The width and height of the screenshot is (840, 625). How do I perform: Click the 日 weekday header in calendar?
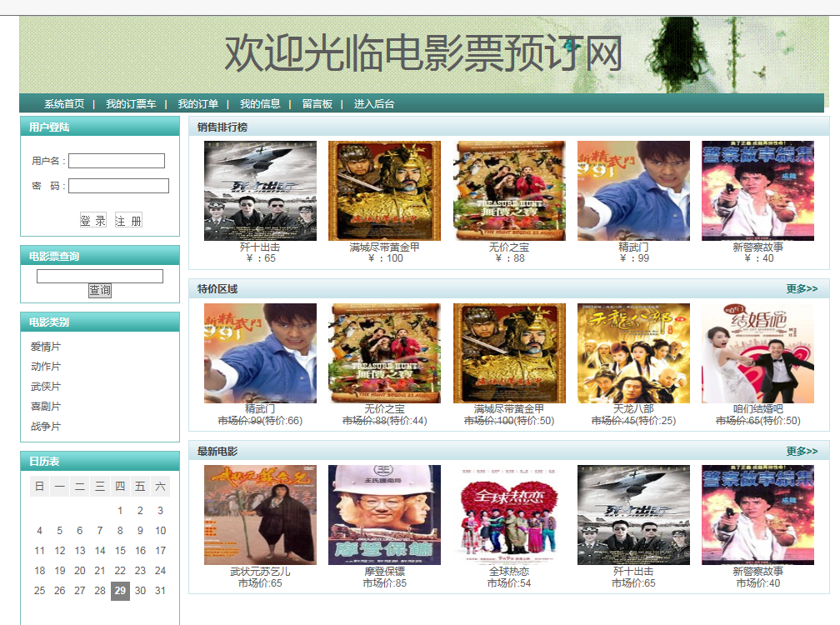(40, 487)
